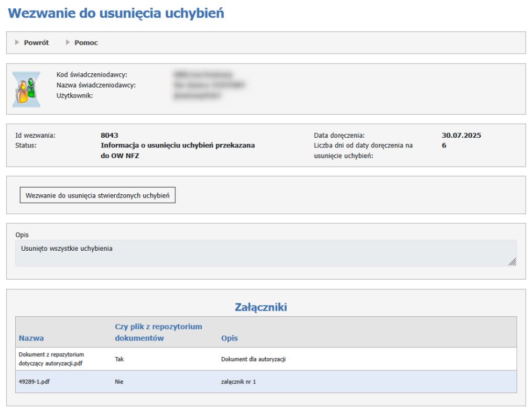This screenshot has height=412, width=532.
Task: Click the arrow icon beside Powrót
Action: [x=17, y=42]
